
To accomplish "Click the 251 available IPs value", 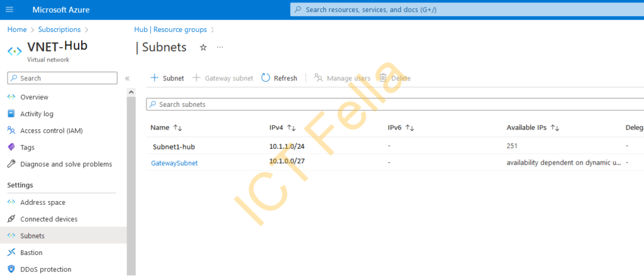I will point(512,146).
